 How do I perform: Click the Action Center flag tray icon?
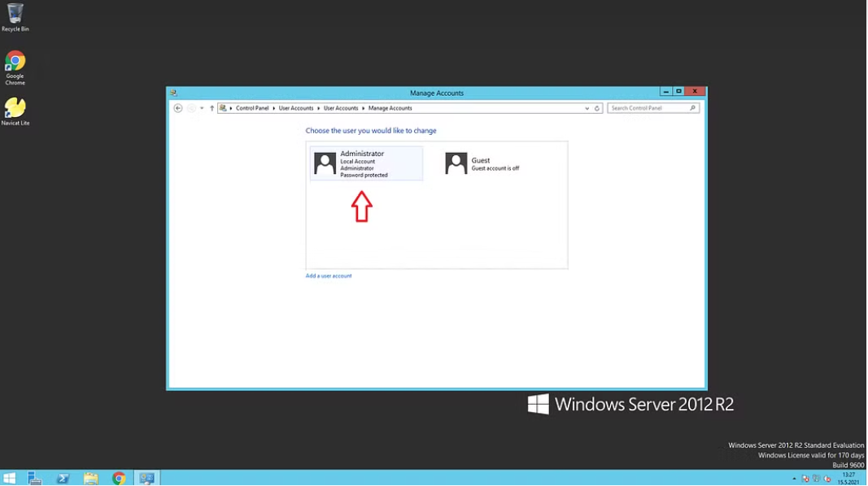coord(805,479)
